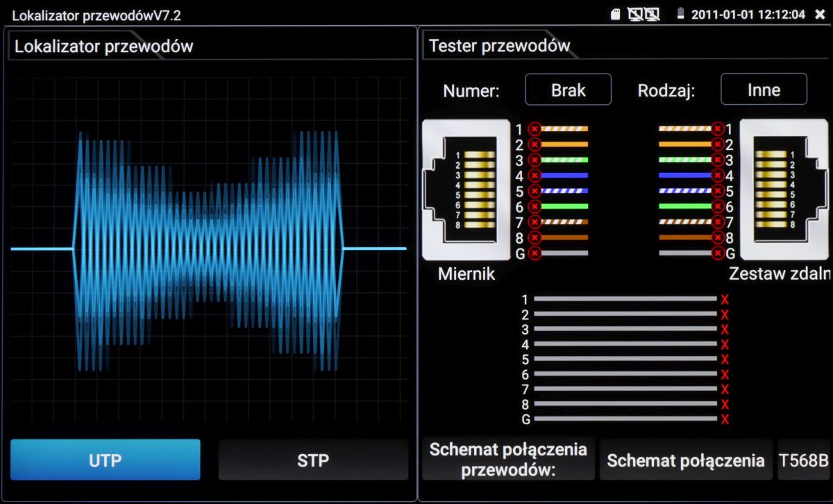This screenshot has width=833, height=504.
Task: Click the red error icon for Miernik pin G
Action: click(535, 253)
